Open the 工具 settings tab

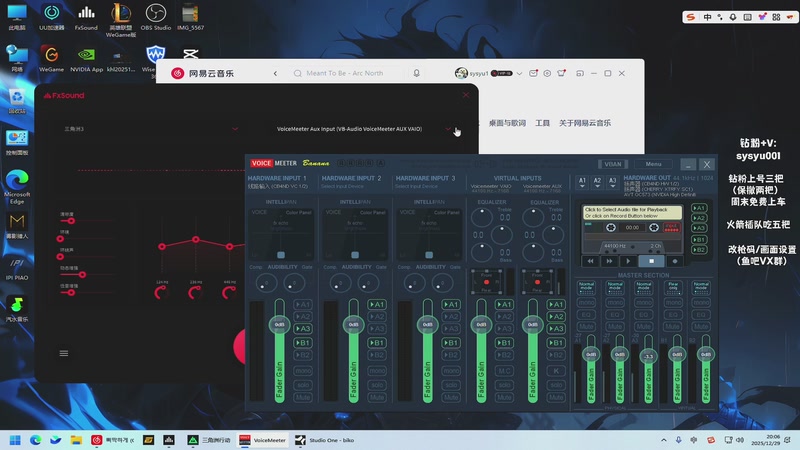(542, 123)
